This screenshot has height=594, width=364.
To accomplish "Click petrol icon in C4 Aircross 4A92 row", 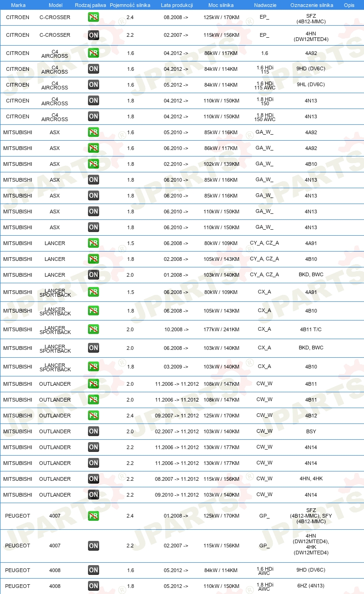I will 94,53.
